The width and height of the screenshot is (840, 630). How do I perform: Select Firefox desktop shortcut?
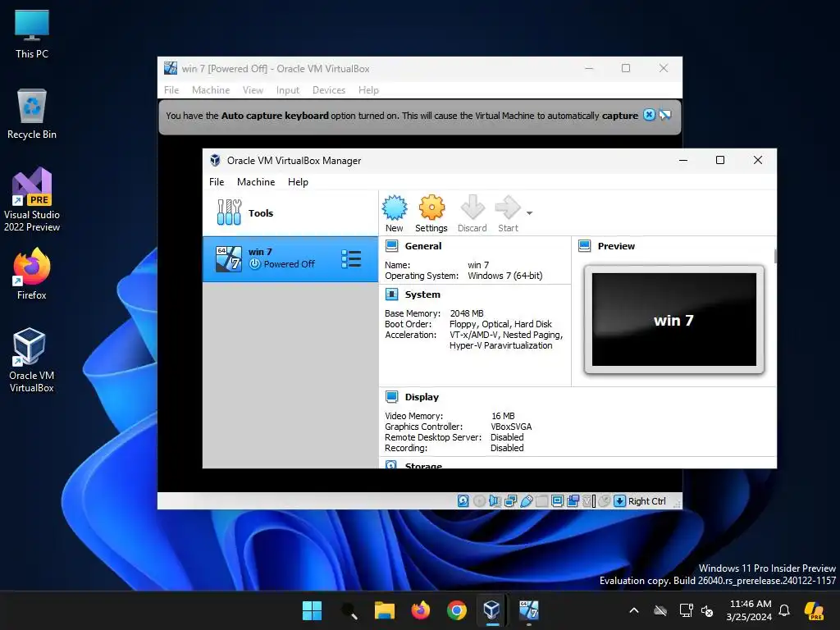coord(32,274)
